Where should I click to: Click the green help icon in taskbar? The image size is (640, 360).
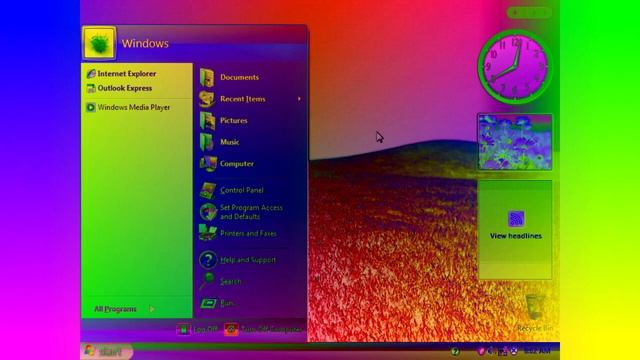coord(455,351)
